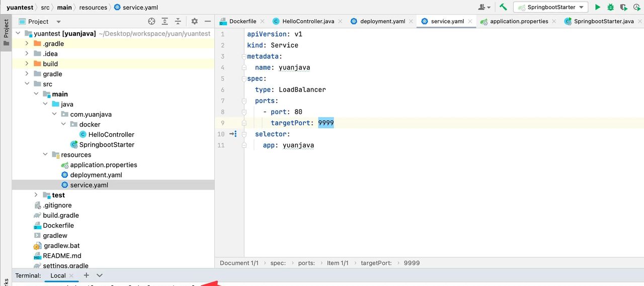
Task: Click Select Opened File locate icon
Action: click(151, 21)
